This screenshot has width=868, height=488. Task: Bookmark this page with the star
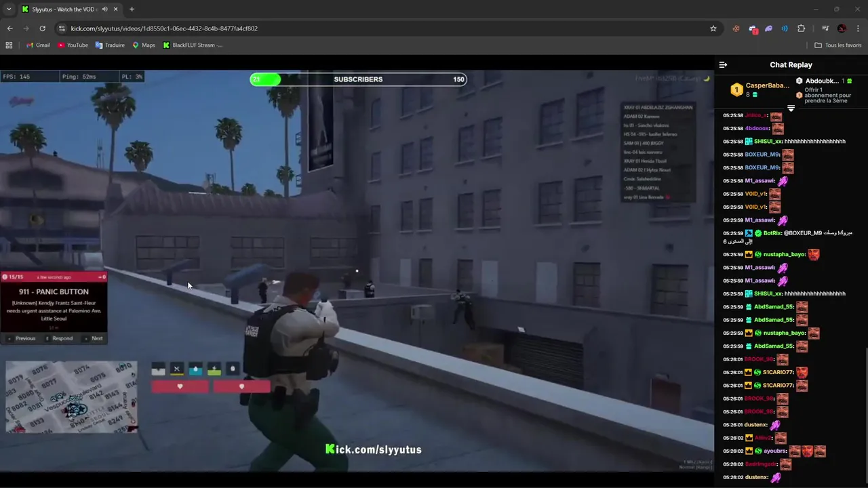tap(713, 28)
